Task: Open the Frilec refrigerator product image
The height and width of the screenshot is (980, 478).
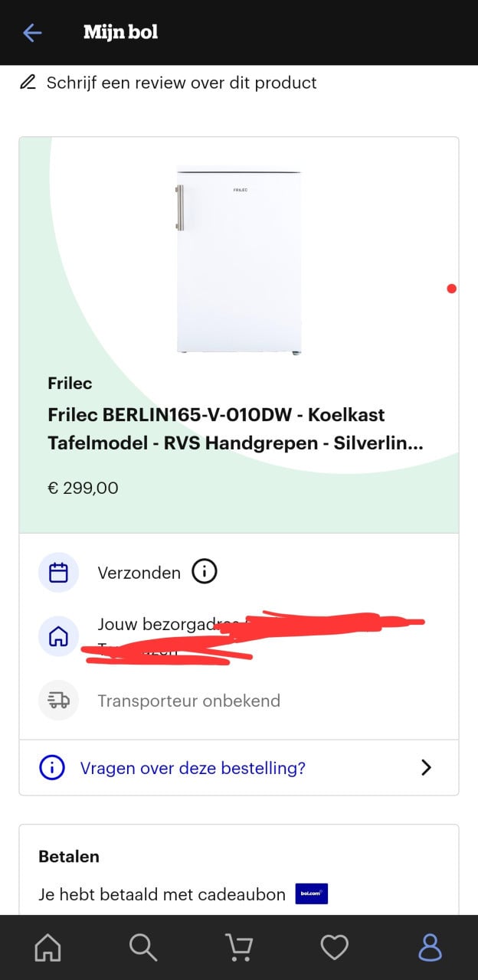Action: [238, 260]
